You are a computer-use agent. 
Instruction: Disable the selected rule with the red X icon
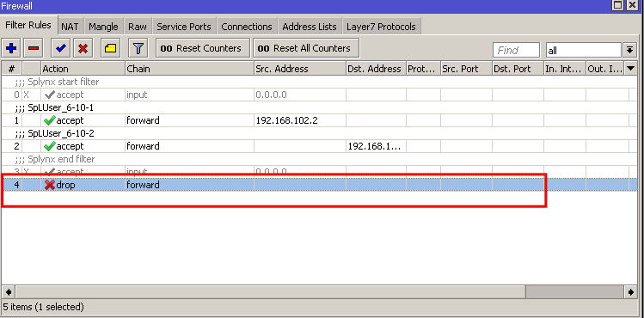point(83,48)
